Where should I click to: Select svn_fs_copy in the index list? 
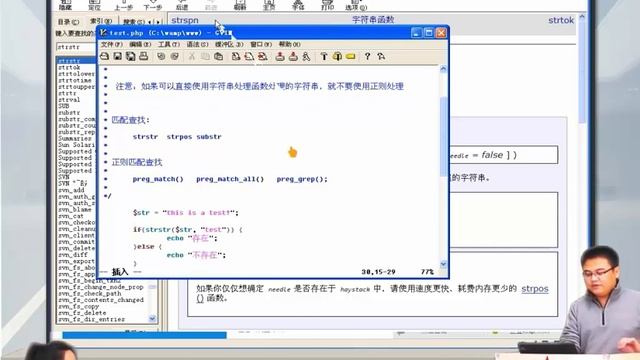(78, 307)
